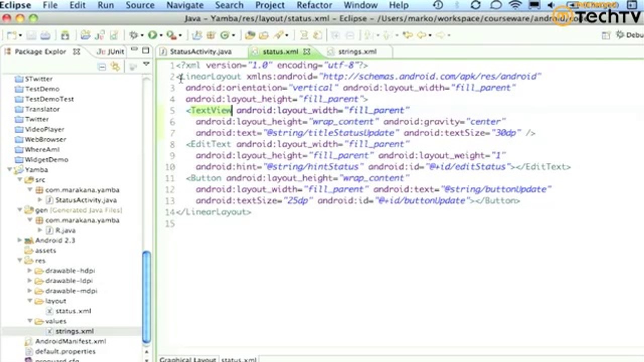The height and width of the screenshot is (362, 644).
Task: Click Collapse All icon in Package Explorer
Action: point(102,66)
